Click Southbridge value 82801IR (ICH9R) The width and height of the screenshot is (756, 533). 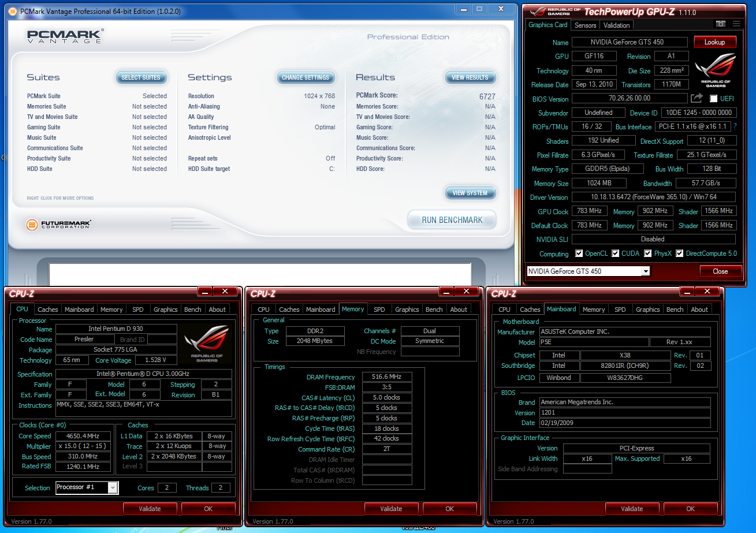pos(625,366)
